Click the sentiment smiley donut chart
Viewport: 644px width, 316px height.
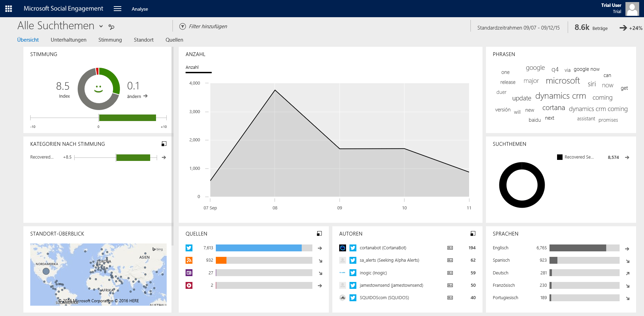pyautogui.click(x=99, y=89)
